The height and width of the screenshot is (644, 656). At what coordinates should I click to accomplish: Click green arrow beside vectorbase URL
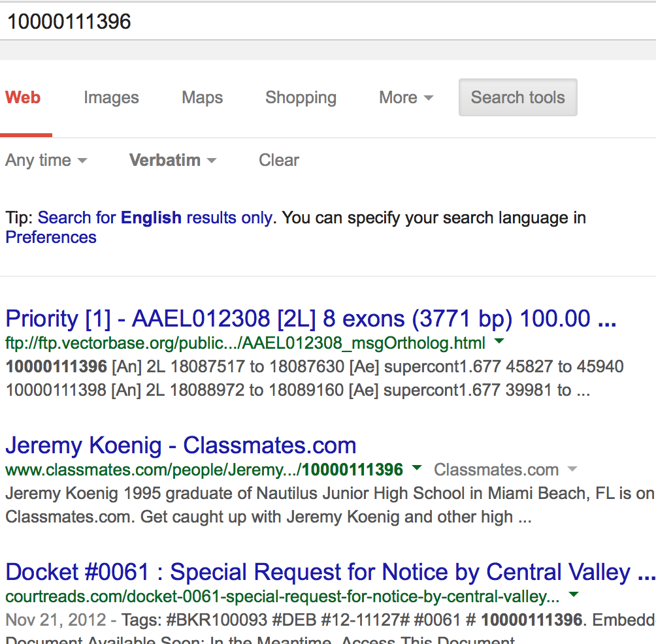[499, 342]
